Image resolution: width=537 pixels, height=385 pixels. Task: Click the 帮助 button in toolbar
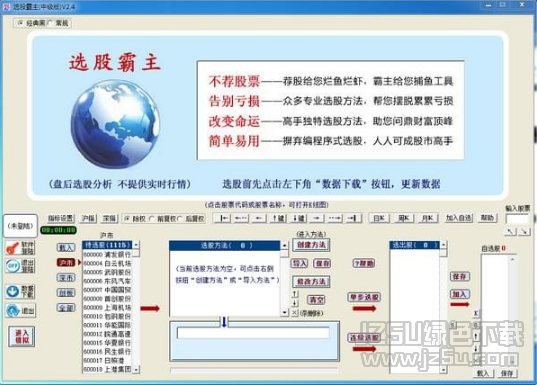pyautogui.click(x=487, y=218)
